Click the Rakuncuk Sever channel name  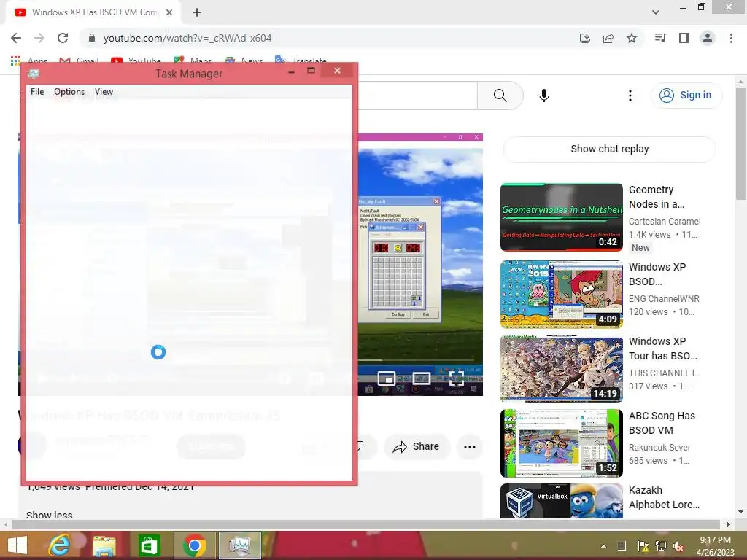(x=659, y=447)
